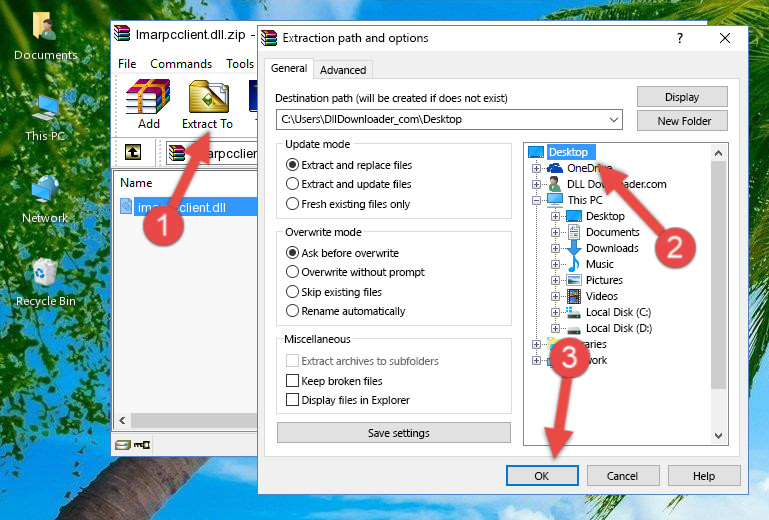
Task: Click the Downloads arrow icon in the tree
Action: point(574,248)
